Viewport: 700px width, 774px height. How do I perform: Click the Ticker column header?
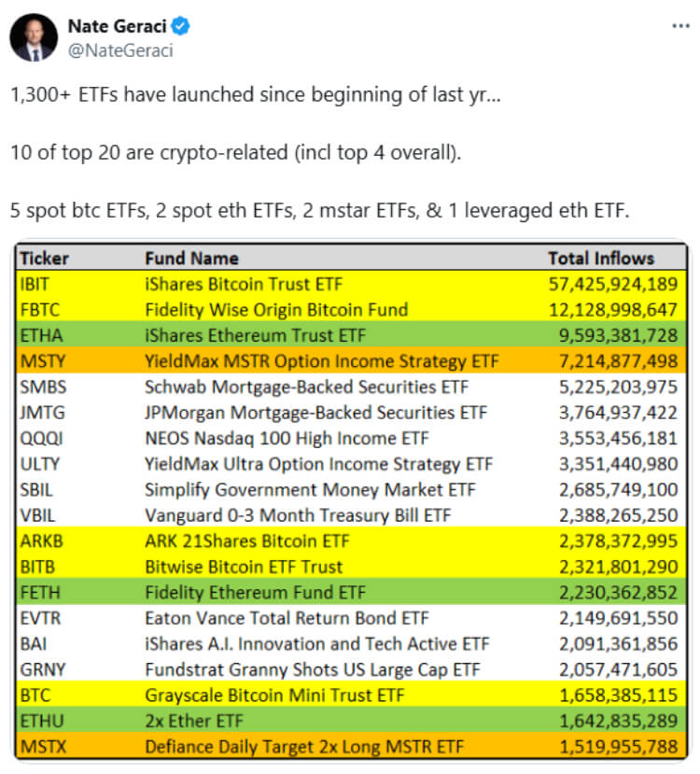[x=45, y=259]
